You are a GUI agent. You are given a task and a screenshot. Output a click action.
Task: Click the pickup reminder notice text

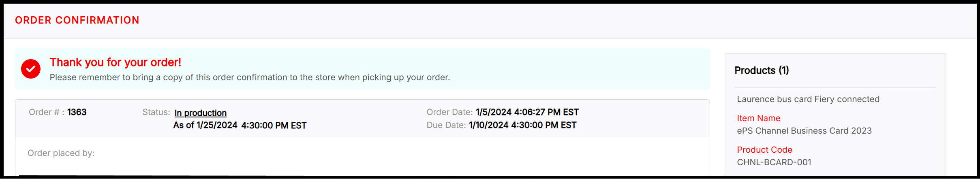(x=250, y=77)
